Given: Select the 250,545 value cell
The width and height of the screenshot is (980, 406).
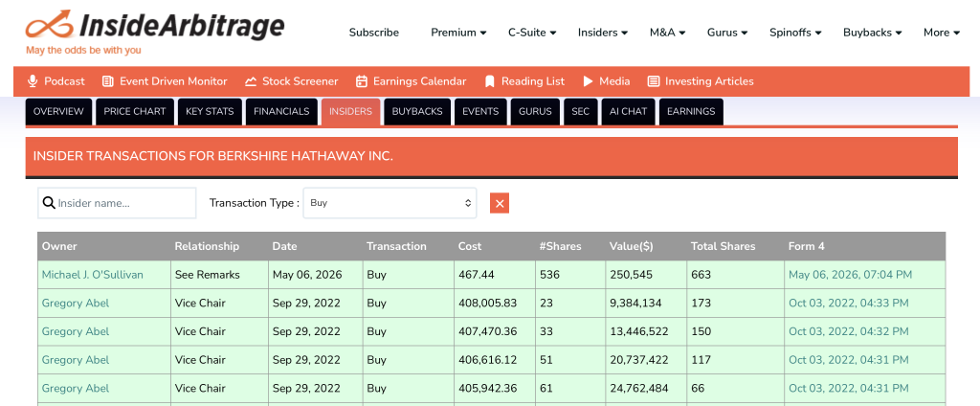Looking at the screenshot, I should 646,275.
